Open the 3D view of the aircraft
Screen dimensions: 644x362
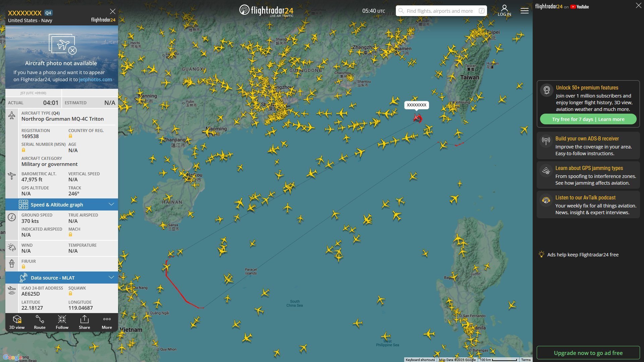17,322
